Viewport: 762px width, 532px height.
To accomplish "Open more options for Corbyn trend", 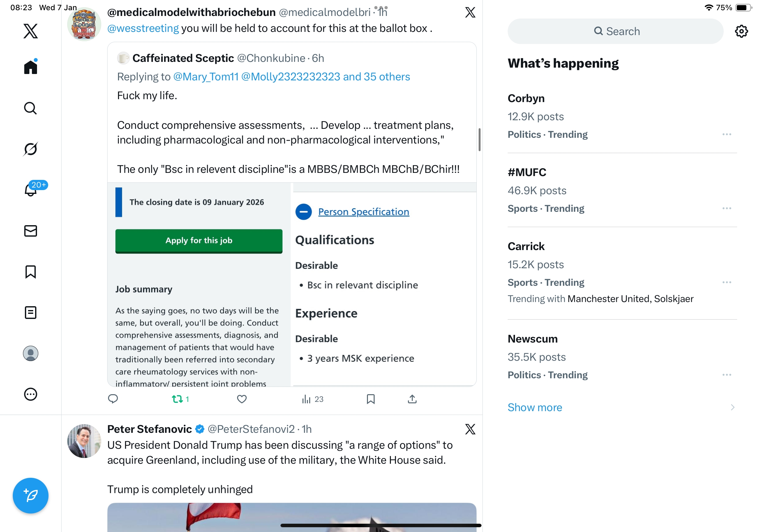I will click(727, 134).
